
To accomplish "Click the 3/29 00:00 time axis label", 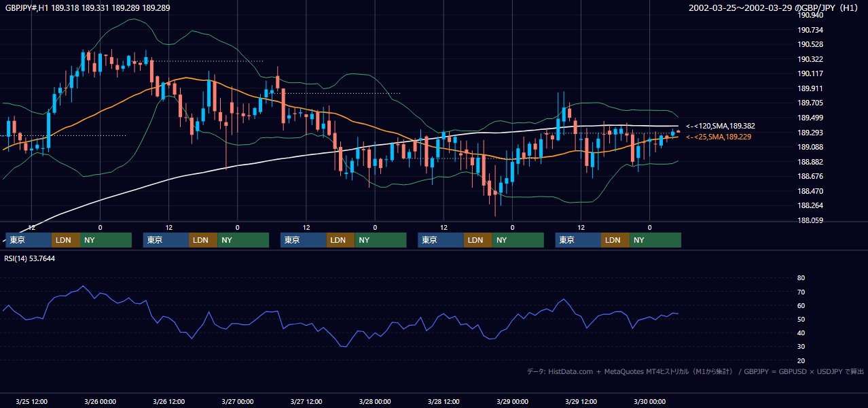I will click(x=512, y=401).
